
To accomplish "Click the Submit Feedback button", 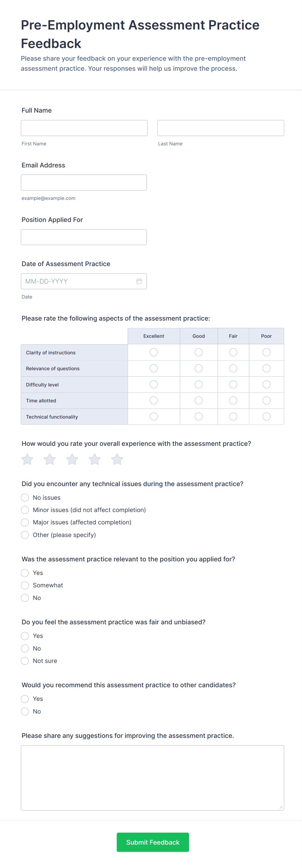I will click(153, 842).
